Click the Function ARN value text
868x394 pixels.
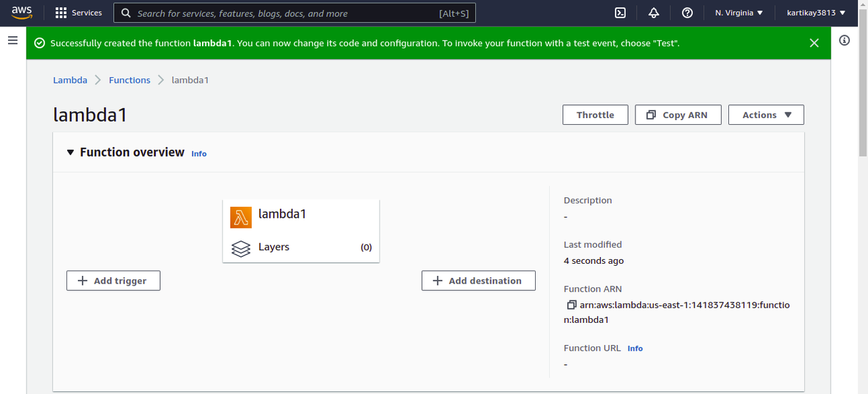[x=677, y=313]
